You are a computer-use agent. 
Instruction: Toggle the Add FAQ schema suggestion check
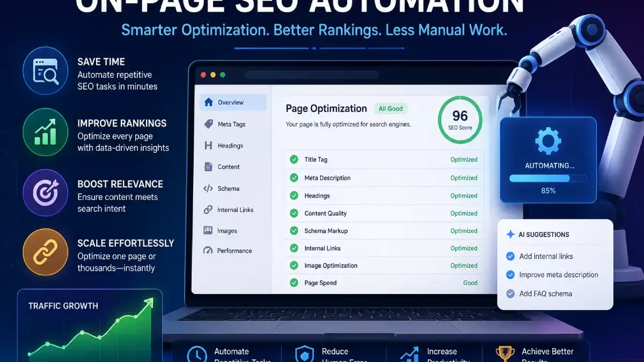point(510,293)
